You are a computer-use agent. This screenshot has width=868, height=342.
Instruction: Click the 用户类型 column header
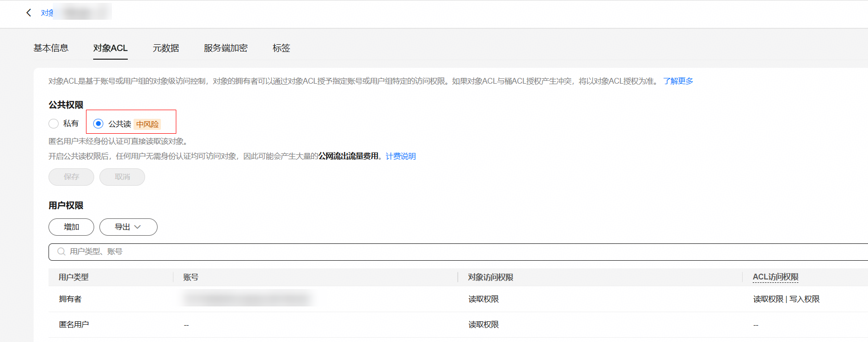click(x=73, y=277)
